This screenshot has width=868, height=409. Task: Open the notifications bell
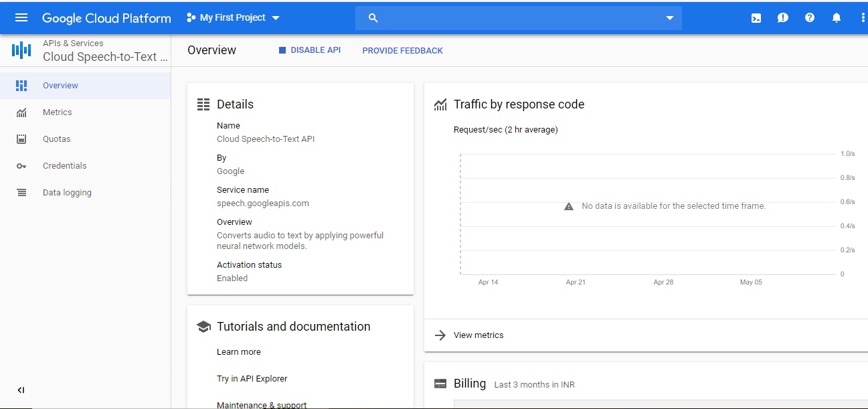point(837,18)
